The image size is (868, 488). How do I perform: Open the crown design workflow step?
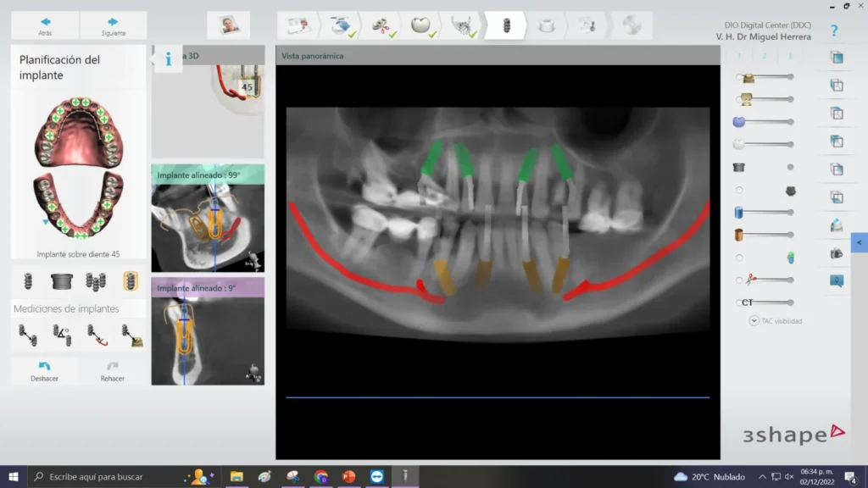(422, 25)
